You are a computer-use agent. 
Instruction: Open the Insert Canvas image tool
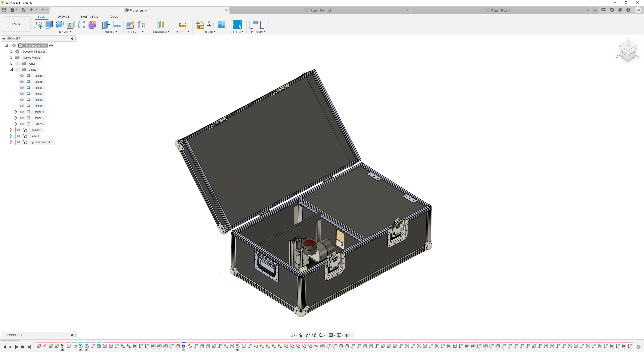point(221,25)
